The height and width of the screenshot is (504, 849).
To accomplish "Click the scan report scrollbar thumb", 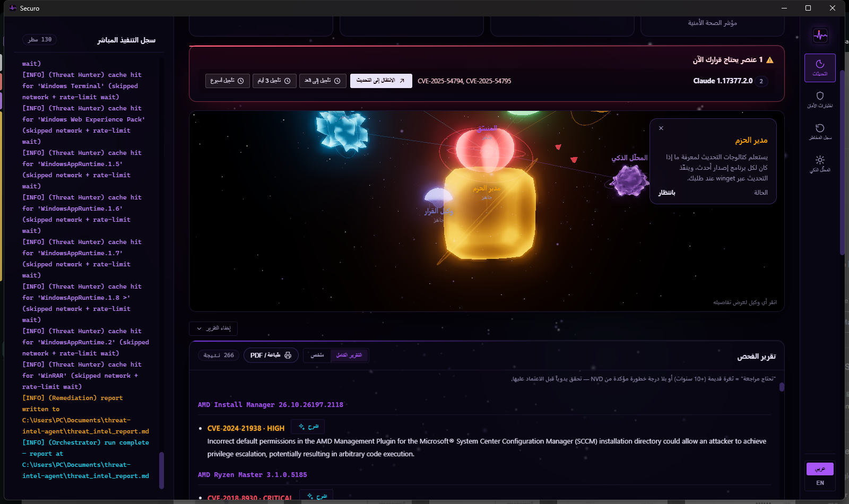I will 782,387.
